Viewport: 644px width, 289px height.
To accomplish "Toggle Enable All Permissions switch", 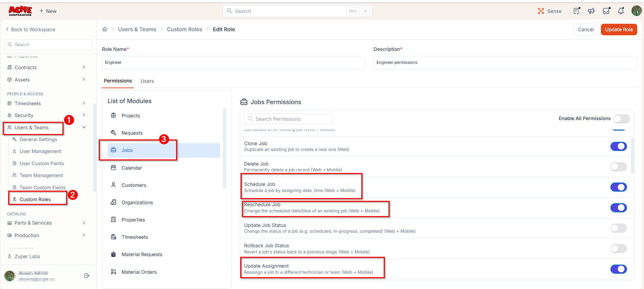I will click(622, 119).
